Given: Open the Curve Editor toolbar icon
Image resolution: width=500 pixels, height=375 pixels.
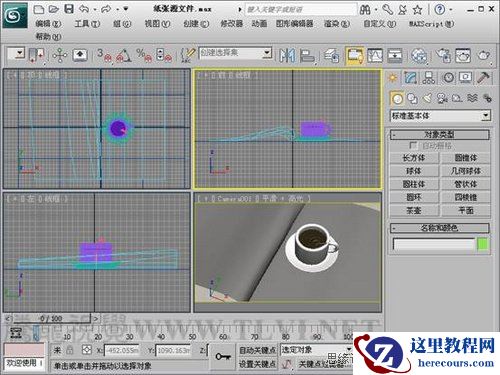Looking at the screenshot, I should pos(375,55).
